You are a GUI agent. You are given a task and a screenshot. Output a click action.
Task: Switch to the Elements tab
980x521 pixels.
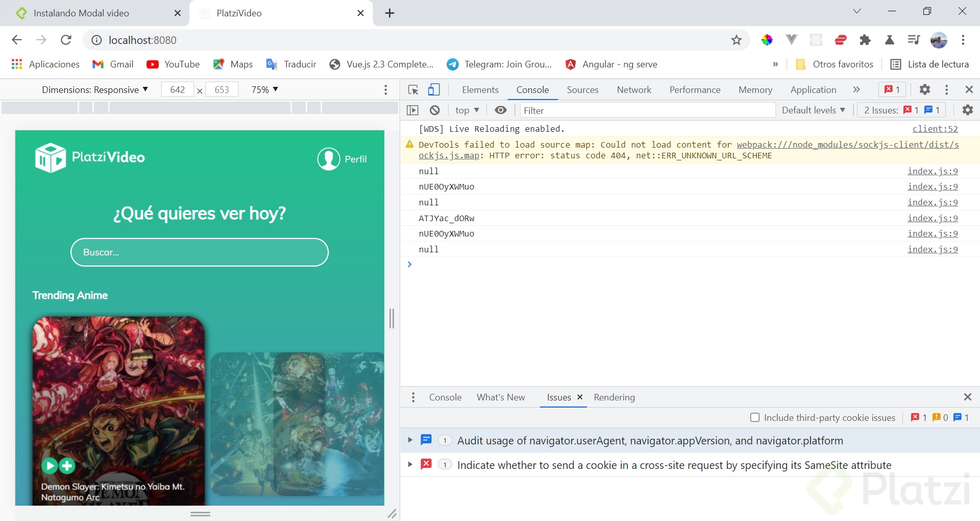(480, 90)
